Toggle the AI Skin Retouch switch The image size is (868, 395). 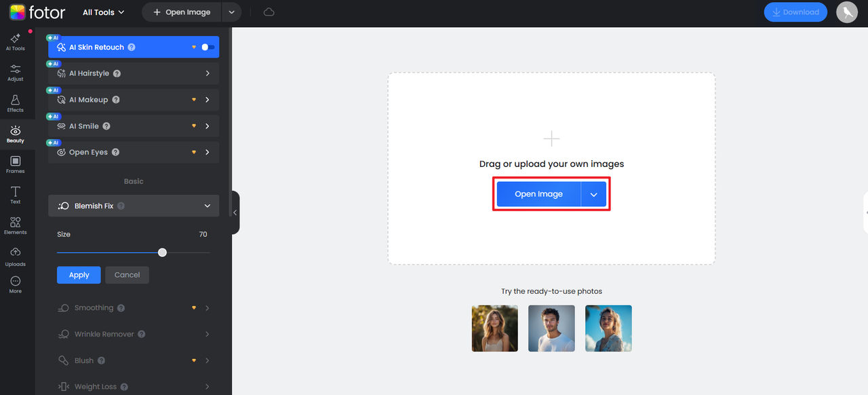(x=208, y=48)
